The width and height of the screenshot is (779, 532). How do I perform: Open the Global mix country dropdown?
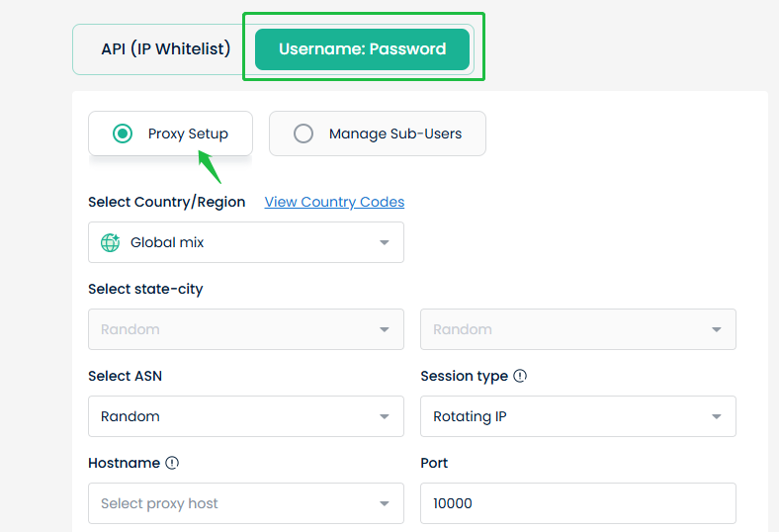click(246, 242)
